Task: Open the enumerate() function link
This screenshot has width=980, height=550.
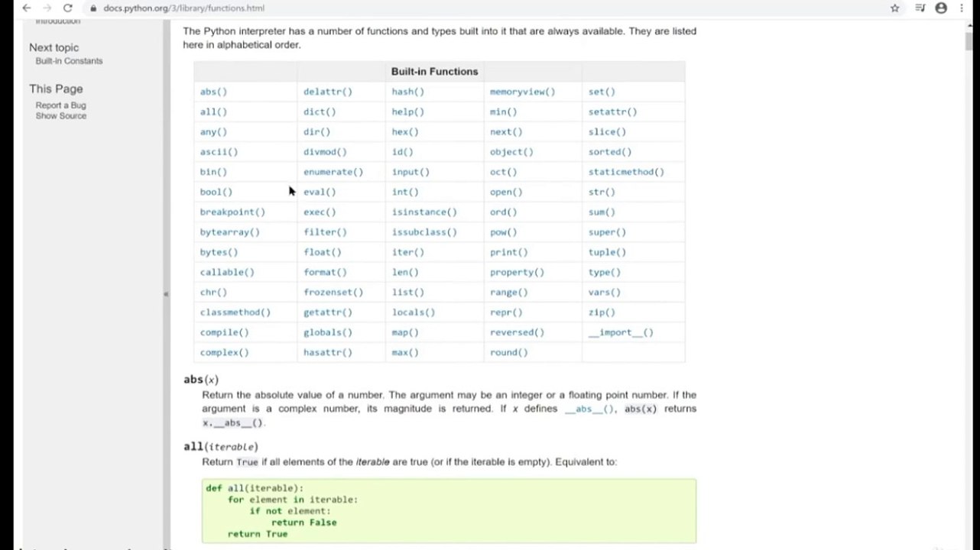Action: pos(333,172)
